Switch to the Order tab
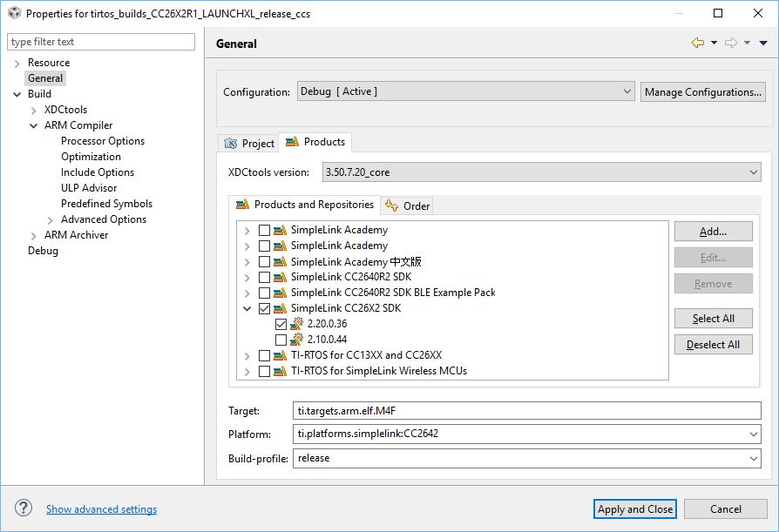The height and width of the screenshot is (532, 779). pyautogui.click(x=408, y=205)
